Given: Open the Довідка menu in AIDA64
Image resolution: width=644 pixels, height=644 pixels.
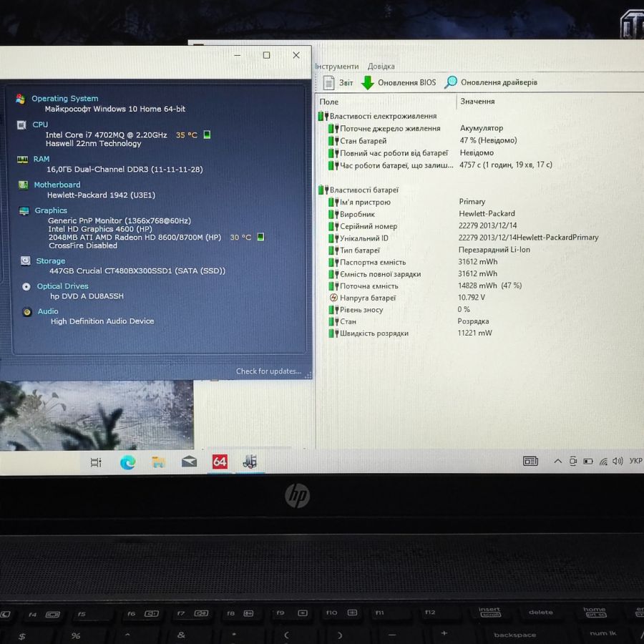Looking at the screenshot, I should click(381, 66).
